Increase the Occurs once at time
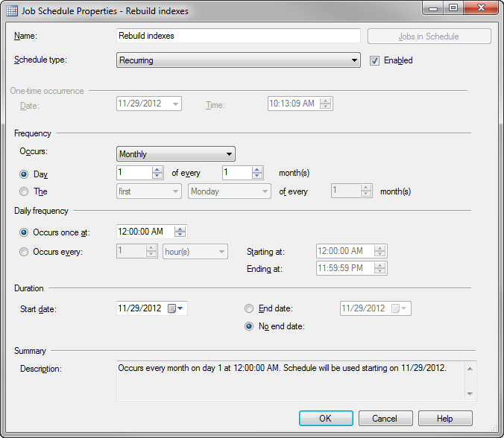 (x=180, y=229)
